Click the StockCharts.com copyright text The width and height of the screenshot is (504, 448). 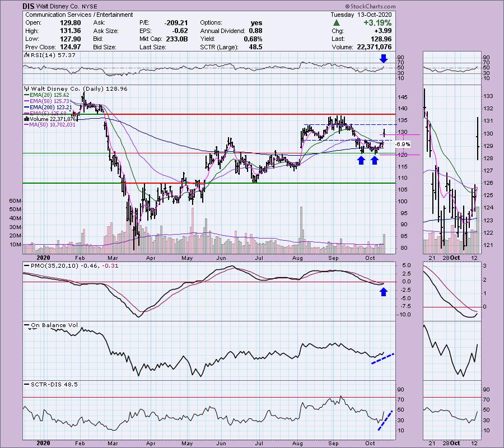click(370, 6)
